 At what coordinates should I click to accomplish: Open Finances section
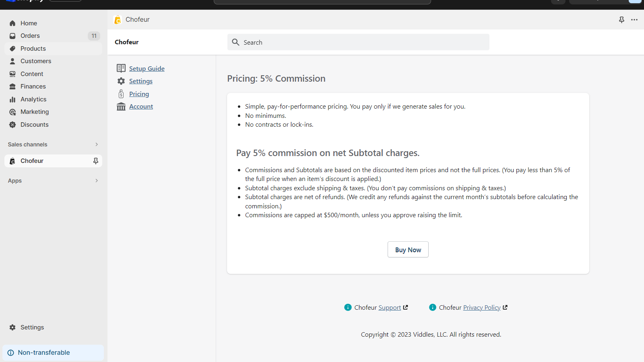[x=53, y=86]
